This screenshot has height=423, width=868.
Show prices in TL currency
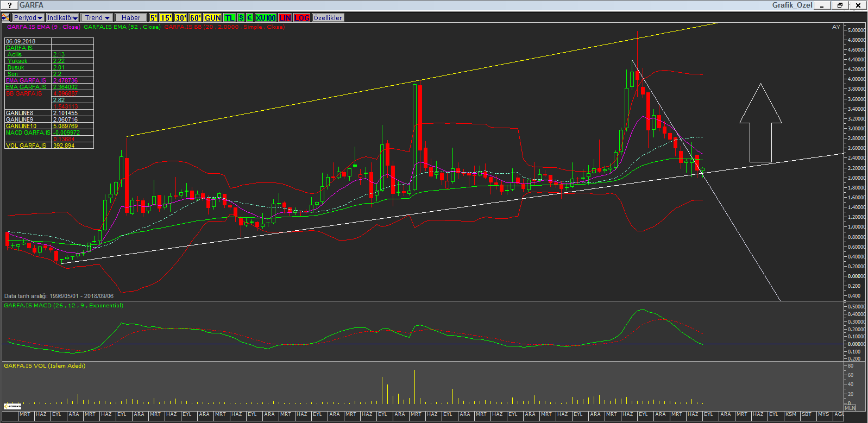tap(230, 18)
